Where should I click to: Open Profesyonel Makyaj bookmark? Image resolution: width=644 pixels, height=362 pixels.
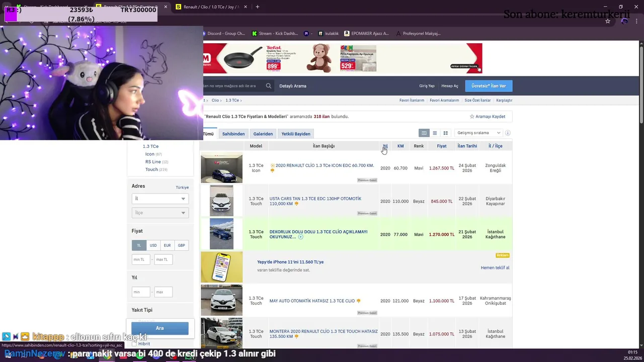(x=418, y=34)
